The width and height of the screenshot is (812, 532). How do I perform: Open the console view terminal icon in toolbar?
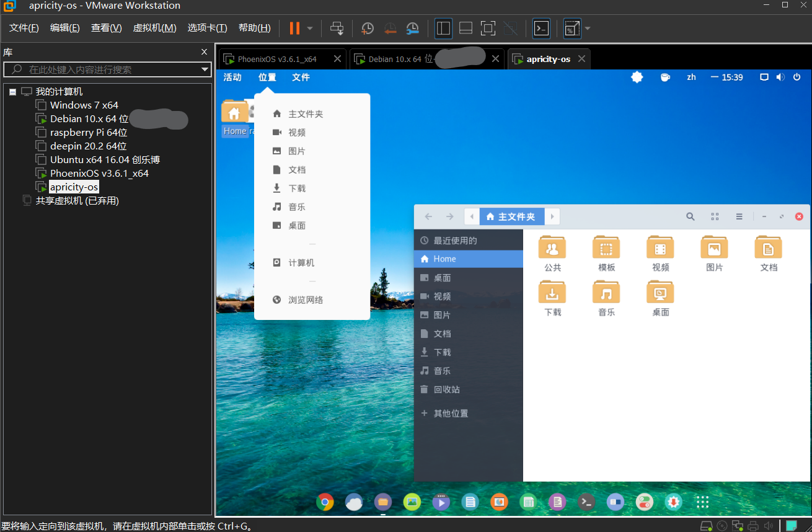click(541, 29)
